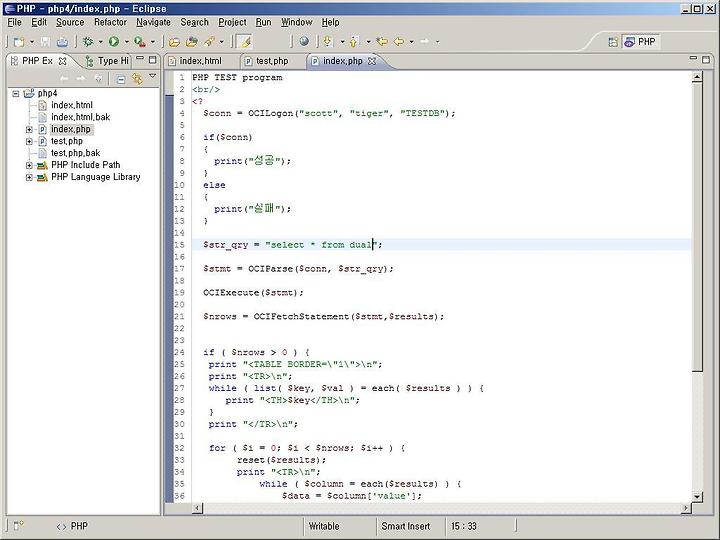The width and height of the screenshot is (720, 540).
Task: Click the globe web browser icon
Action: pyautogui.click(x=304, y=41)
